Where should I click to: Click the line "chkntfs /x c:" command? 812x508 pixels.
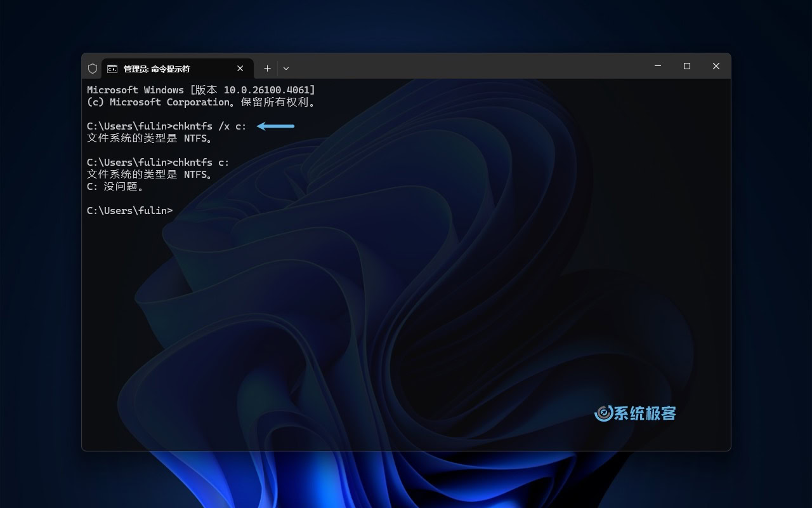(167, 126)
